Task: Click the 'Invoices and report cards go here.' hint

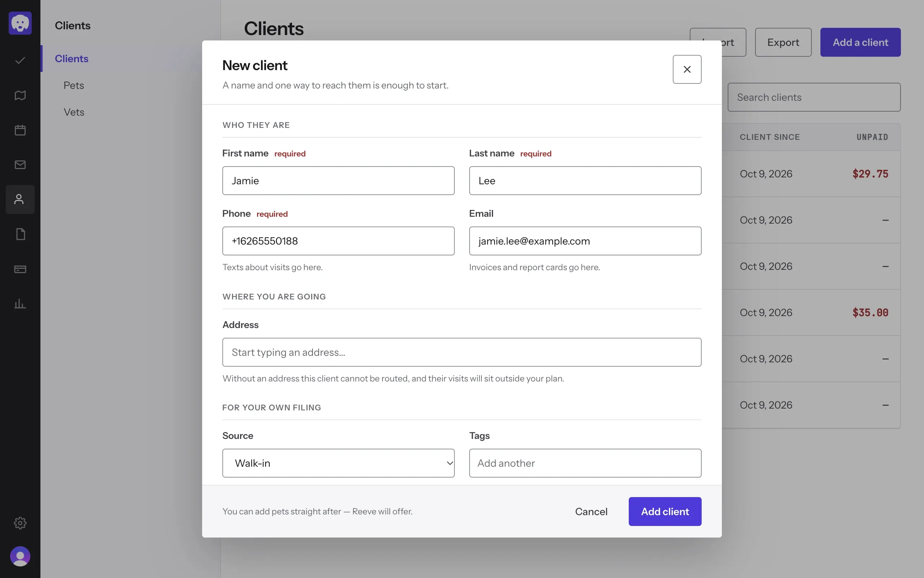Action: (535, 267)
